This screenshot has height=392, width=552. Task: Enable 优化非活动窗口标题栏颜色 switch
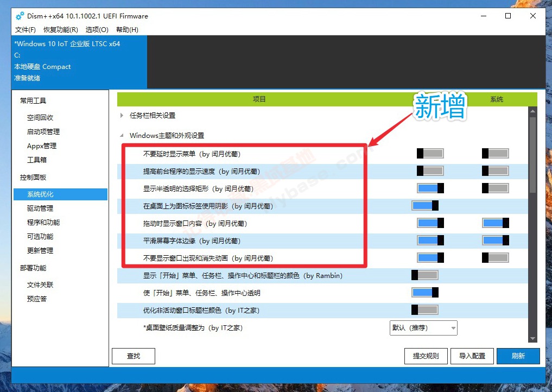(x=425, y=310)
